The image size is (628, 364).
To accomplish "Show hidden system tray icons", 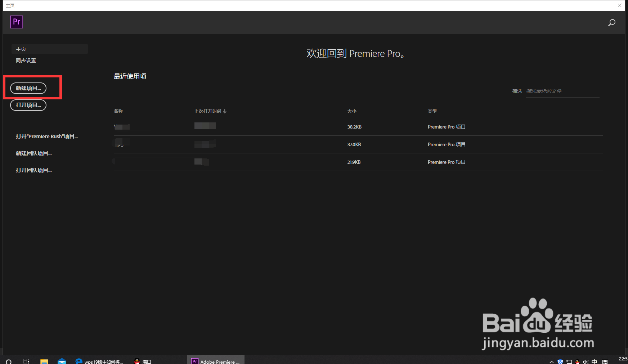I will coord(551,362).
